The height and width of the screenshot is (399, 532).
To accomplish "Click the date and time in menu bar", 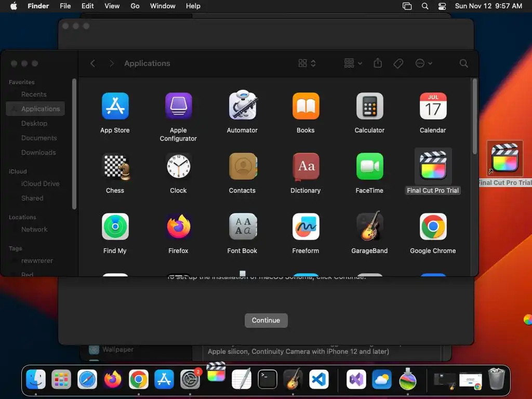I will click(x=488, y=6).
